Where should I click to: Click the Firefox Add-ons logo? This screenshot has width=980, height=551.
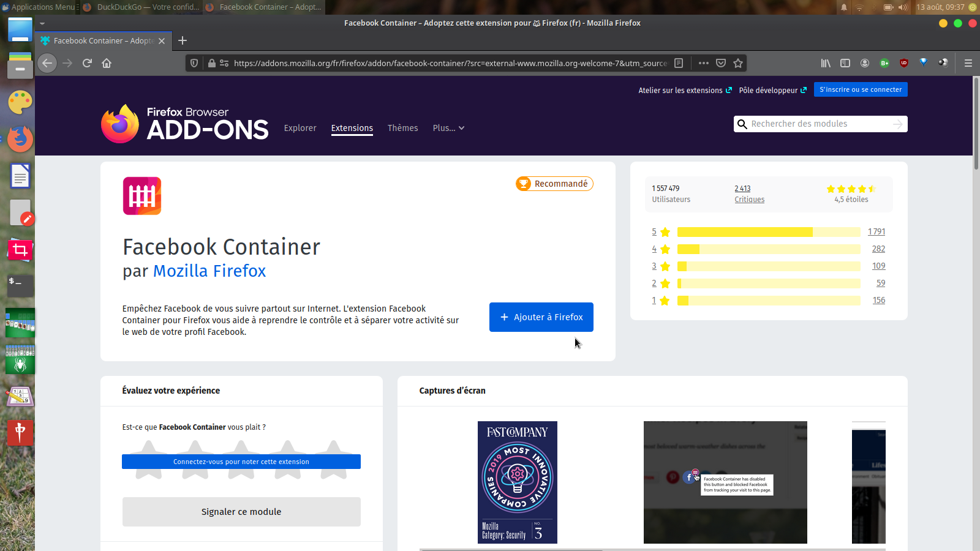[x=184, y=124]
